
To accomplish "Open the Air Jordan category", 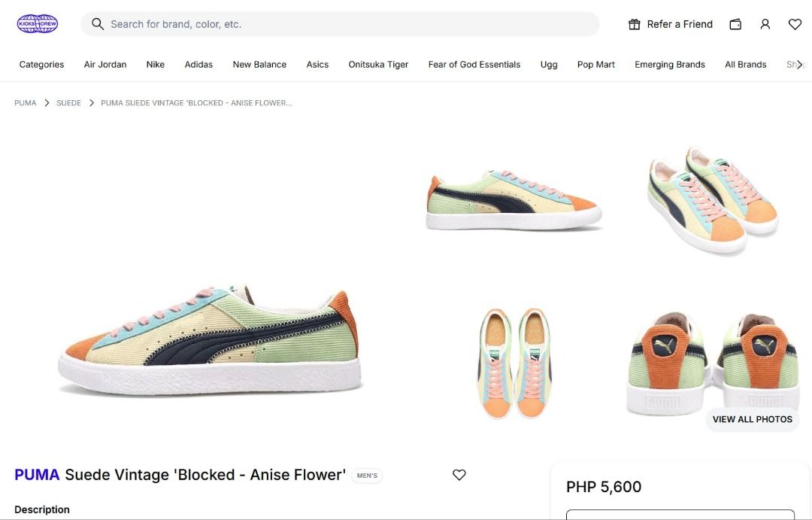I will point(105,64).
